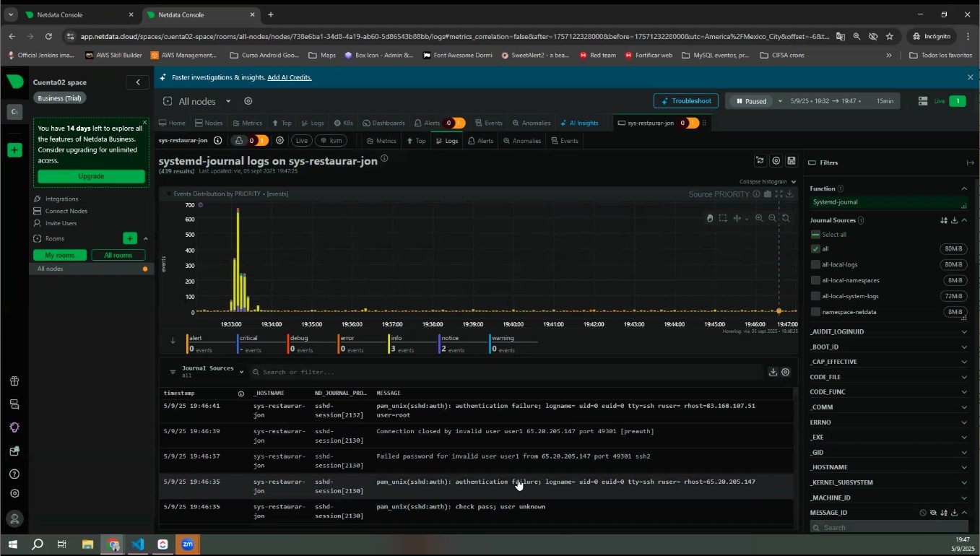Open logs settings gear beside save icon

point(776,161)
